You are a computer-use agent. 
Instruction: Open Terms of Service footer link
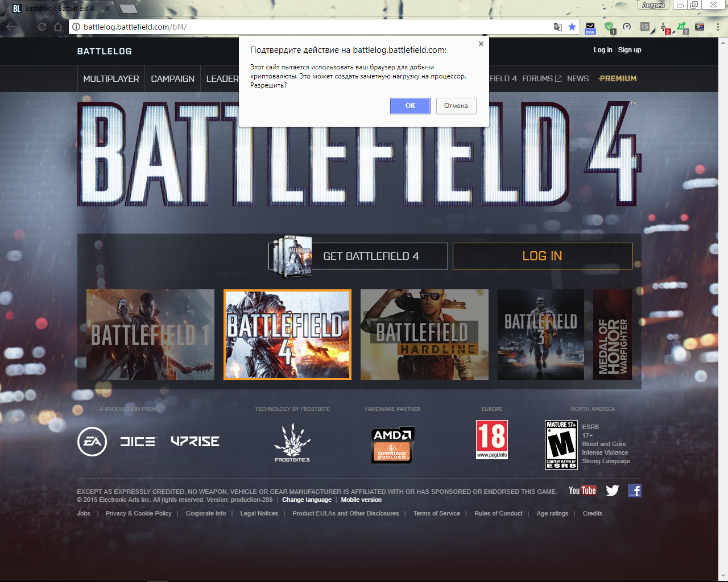437,513
